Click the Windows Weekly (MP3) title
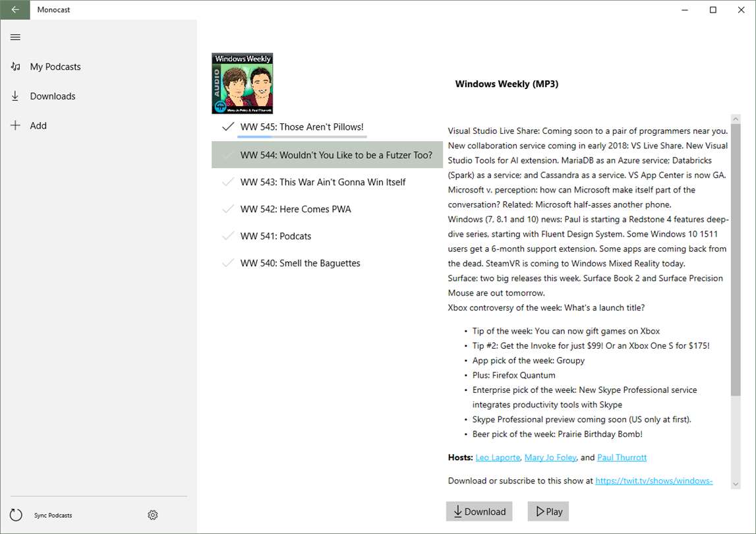Image resolution: width=756 pixels, height=534 pixels. pos(507,84)
